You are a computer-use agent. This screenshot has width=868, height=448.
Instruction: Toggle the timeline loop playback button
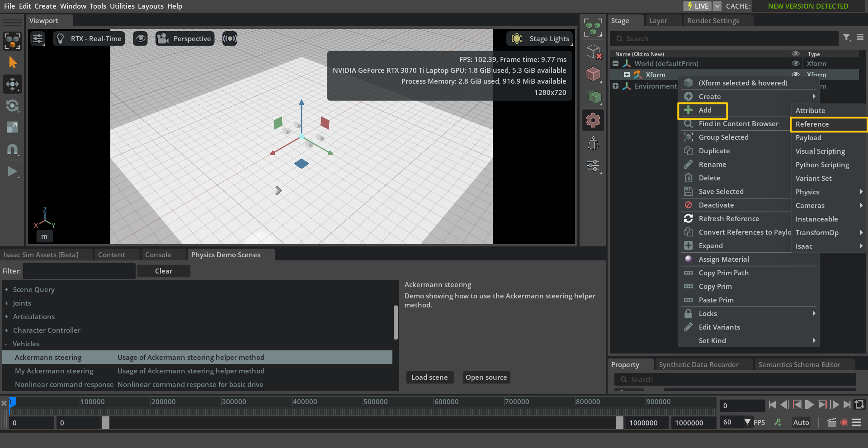(859, 405)
